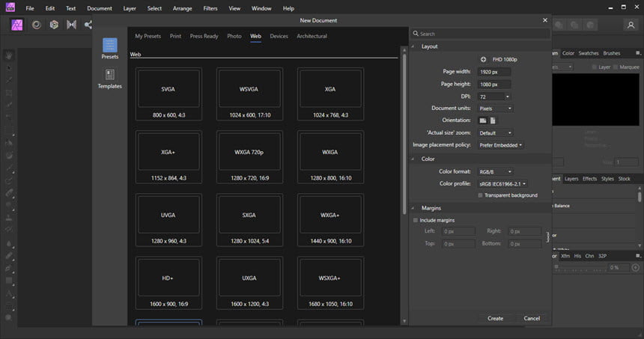
Task: Collapse the Margins section
Action: [413, 208]
